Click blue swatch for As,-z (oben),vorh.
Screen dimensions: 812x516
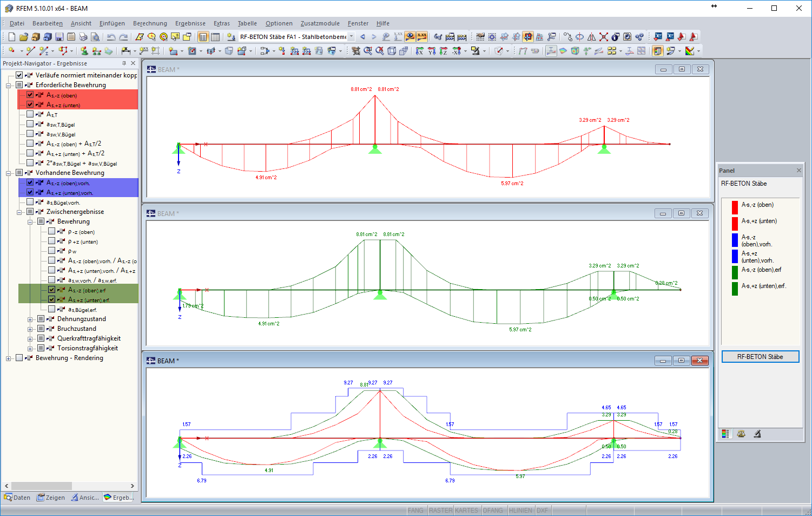click(735, 240)
